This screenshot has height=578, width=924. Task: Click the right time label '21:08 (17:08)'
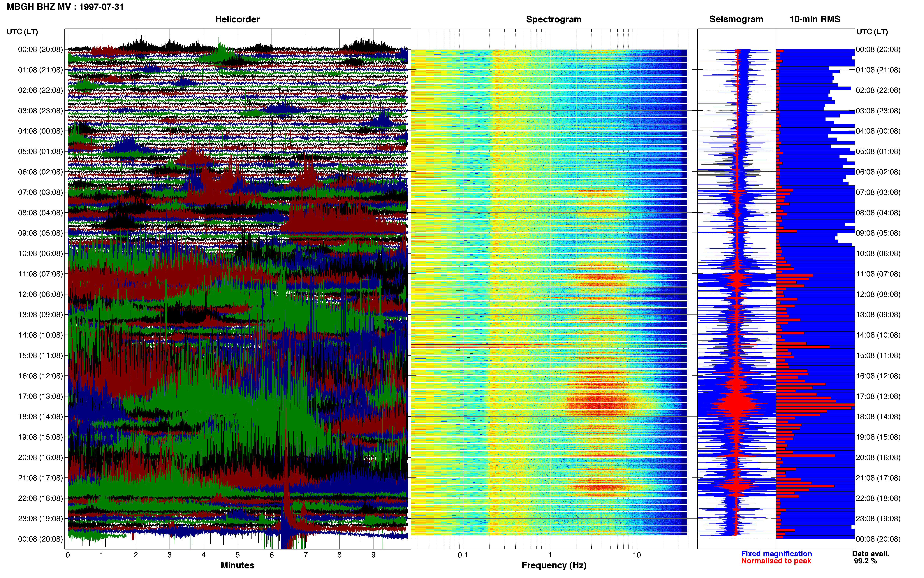tap(878, 478)
